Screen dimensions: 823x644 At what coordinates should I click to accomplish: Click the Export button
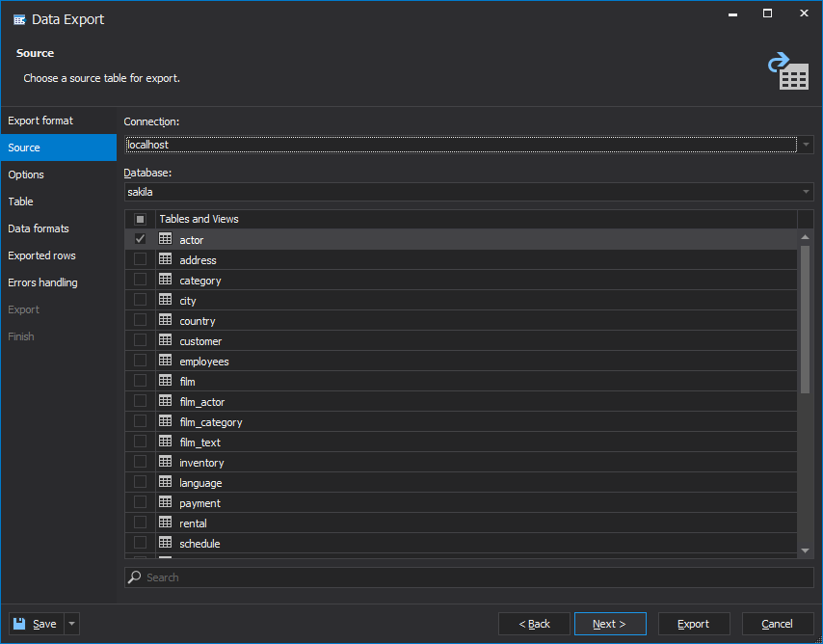point(694,624)
